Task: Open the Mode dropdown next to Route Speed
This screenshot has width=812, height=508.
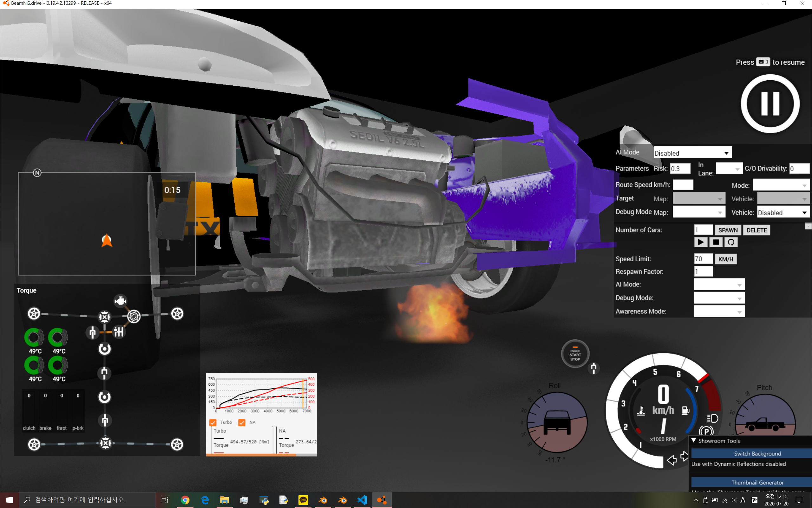Action: [x=781, y=185]
